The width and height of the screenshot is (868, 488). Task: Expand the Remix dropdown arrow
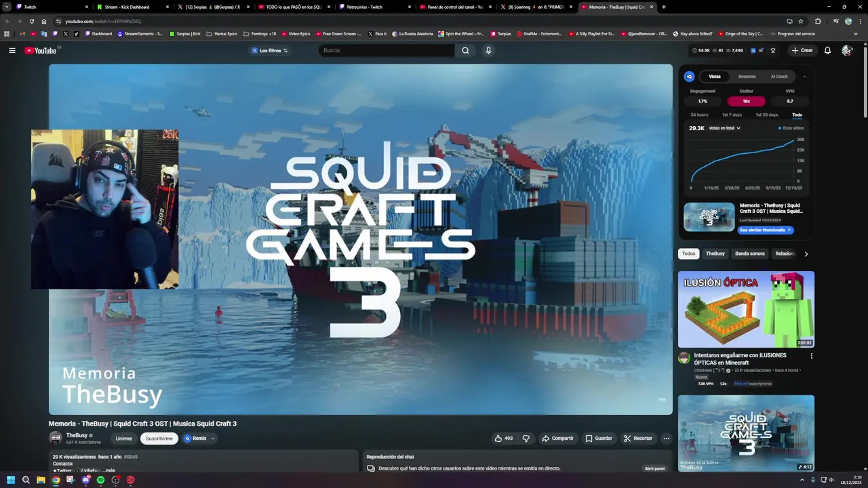(213, 439)
